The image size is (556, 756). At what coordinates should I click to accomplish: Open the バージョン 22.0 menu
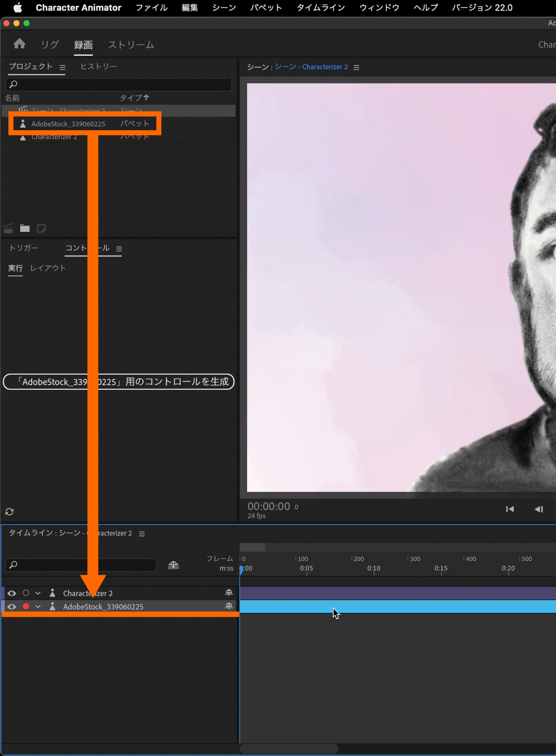click(482, 8)
